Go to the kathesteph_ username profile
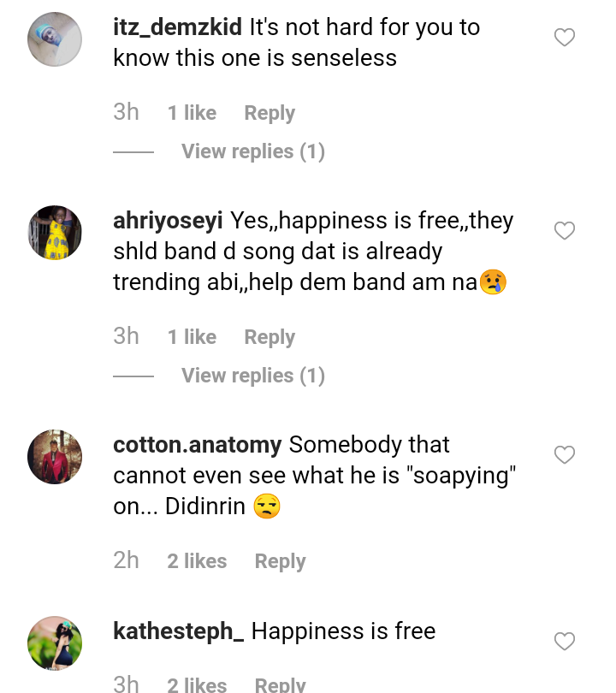616x693 pixels. tap(178, 631)
